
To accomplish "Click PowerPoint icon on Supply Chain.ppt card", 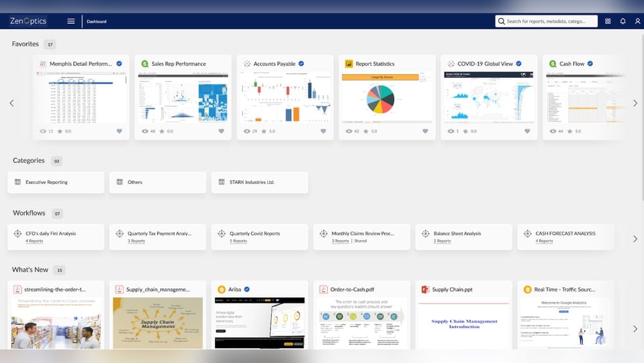I will point(425,289).
